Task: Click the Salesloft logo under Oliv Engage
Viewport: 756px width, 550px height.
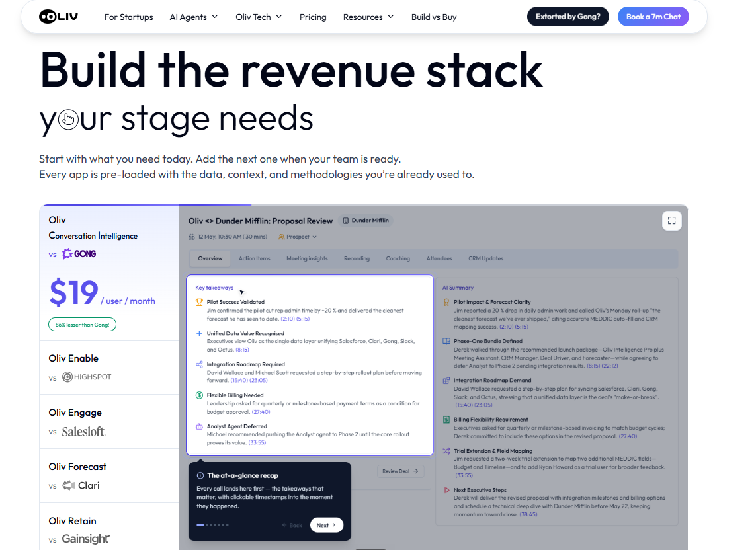Action: [84, 432]
